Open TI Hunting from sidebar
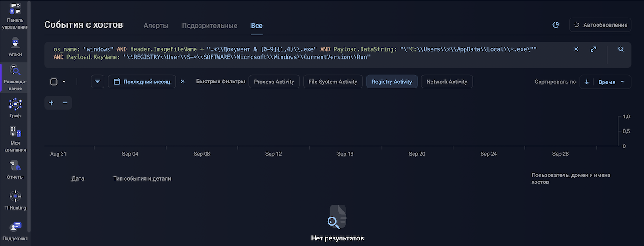 (x=15, y=200)
